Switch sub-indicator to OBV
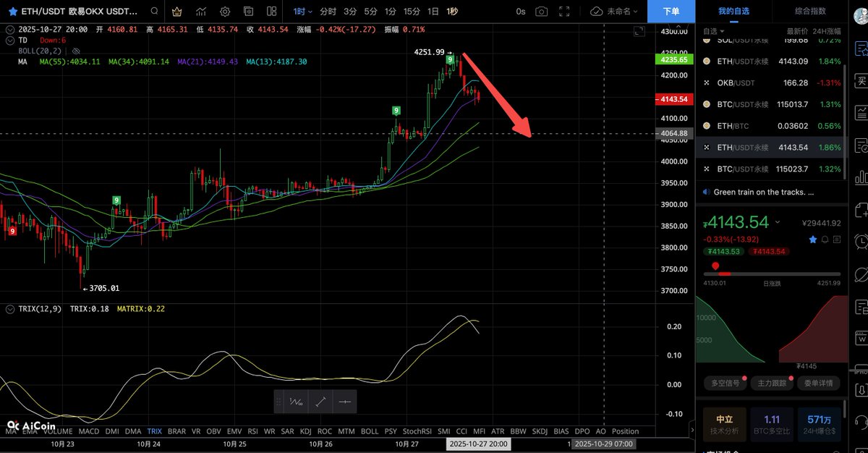868x453 pixels. tap(213, 431)
